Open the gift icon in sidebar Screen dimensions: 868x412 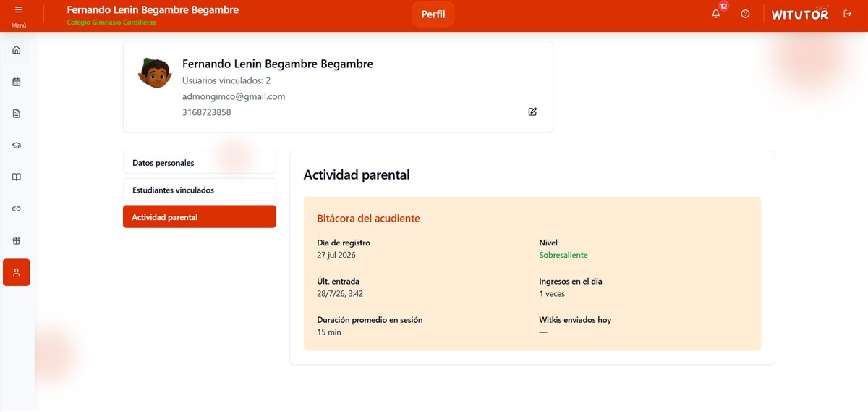(x=17, y=240)
